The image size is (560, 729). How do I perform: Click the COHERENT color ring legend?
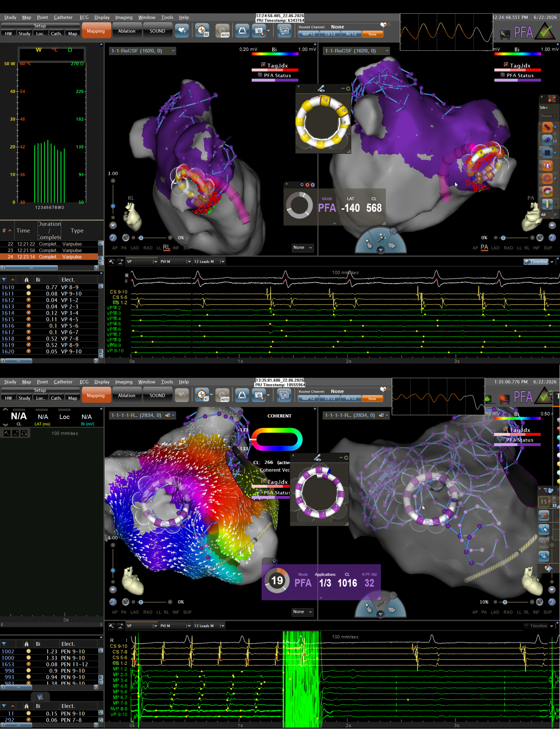pos(276,439)
